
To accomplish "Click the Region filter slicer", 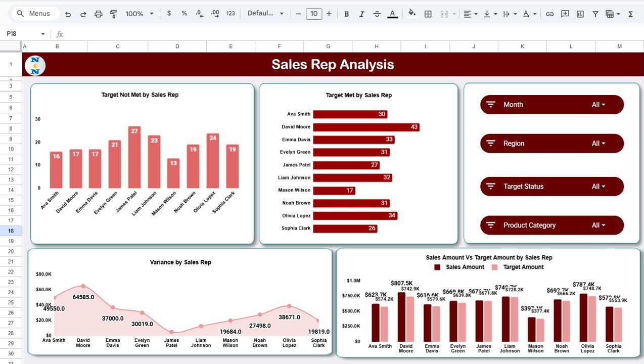I will pos(551,143).
